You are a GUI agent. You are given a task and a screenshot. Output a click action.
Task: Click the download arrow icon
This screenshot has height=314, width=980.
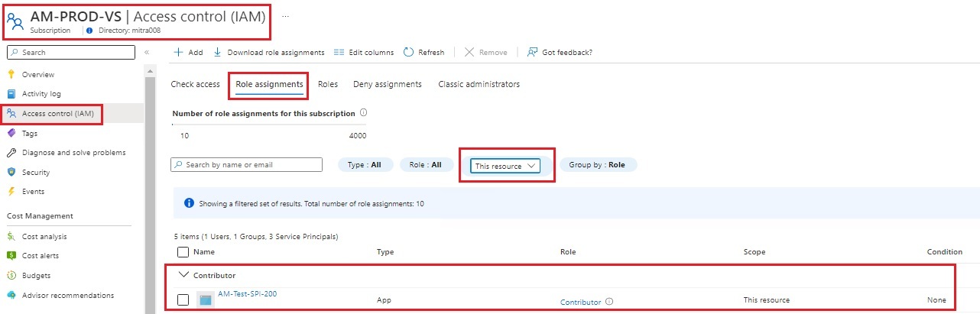(x=217, y=52)
